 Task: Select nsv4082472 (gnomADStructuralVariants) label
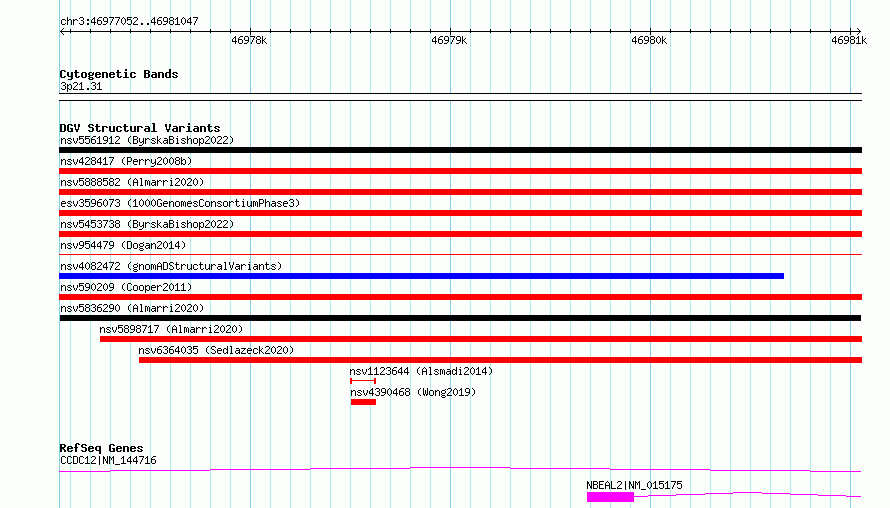171,266
